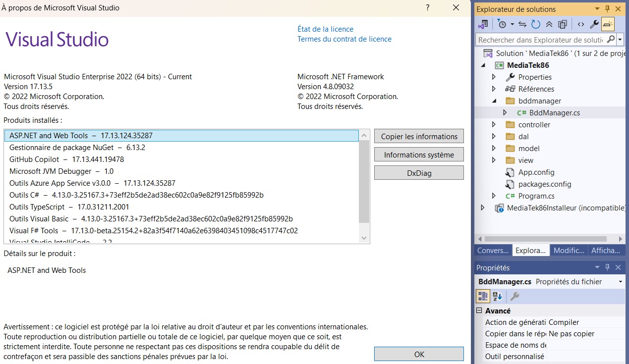Click the controller folder icon
The image size is (629, 364).
[x=510, y=125]
